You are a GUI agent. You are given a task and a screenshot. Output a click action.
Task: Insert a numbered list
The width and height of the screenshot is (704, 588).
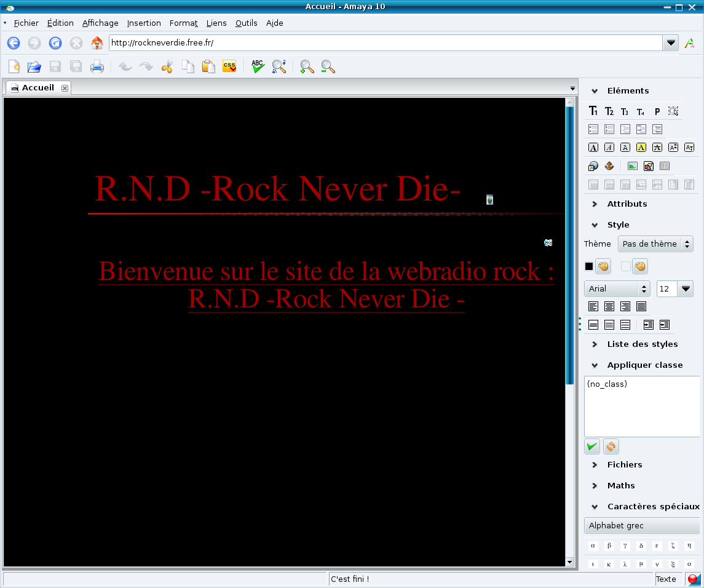tap(609, 129)
